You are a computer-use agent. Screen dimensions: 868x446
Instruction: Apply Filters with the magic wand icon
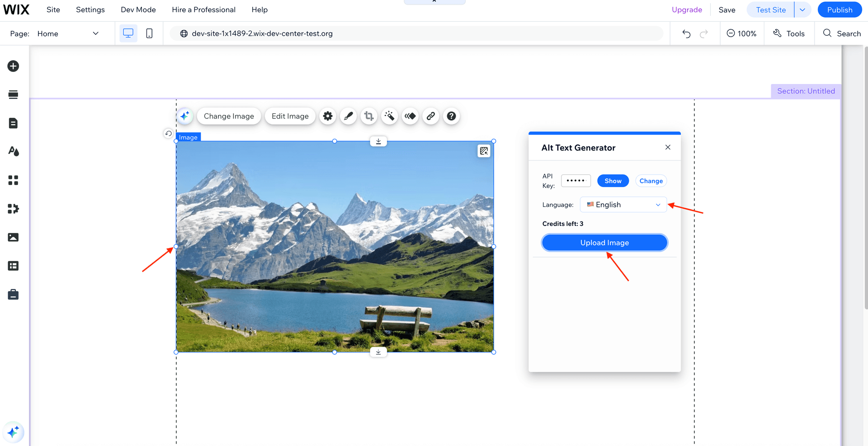click(x=389, y=116)
